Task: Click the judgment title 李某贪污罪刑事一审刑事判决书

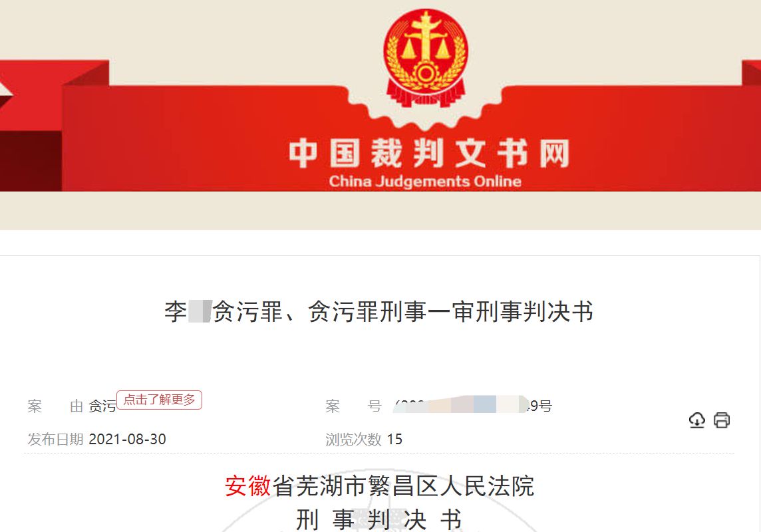Action: 379,311
